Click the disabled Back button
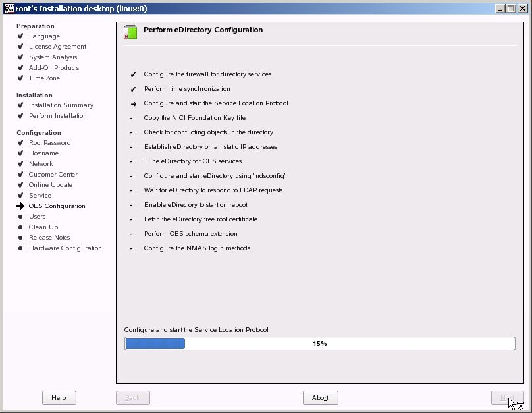The width and height of the screenshot is (532, 413). (132, 398)
